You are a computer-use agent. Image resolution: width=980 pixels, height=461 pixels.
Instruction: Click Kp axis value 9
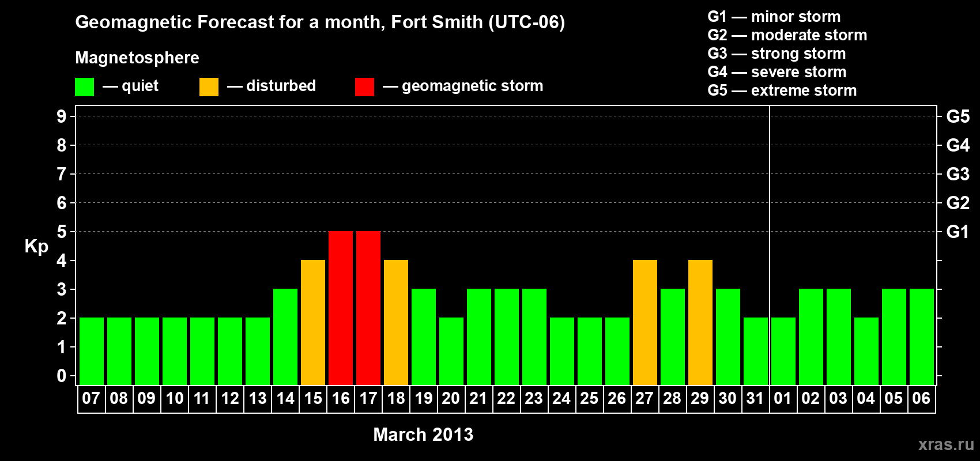pyautogui.click(x=62, y=116)
